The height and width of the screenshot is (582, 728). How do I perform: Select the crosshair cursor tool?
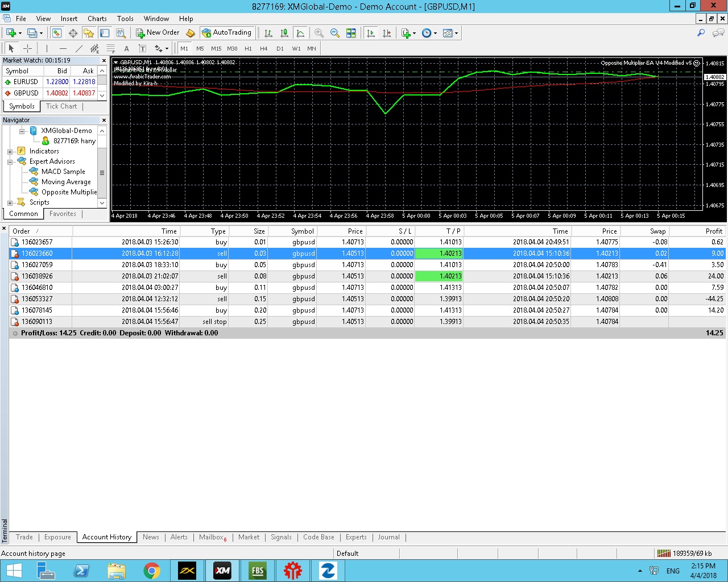click(27, 48)
